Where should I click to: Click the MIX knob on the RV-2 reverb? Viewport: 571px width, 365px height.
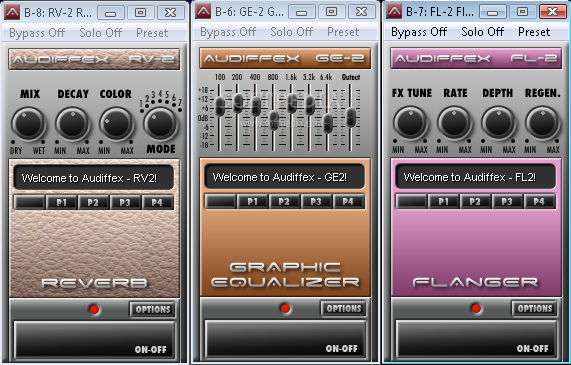[x=28, y=123]
